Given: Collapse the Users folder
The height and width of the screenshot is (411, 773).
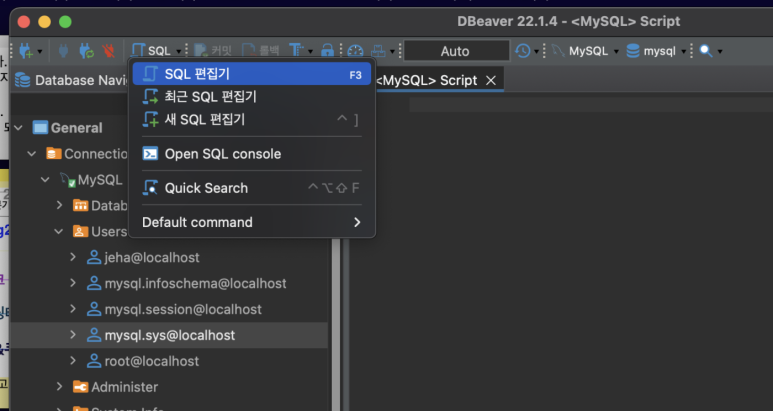Looking at the screenshot, I should click(59, 231).
